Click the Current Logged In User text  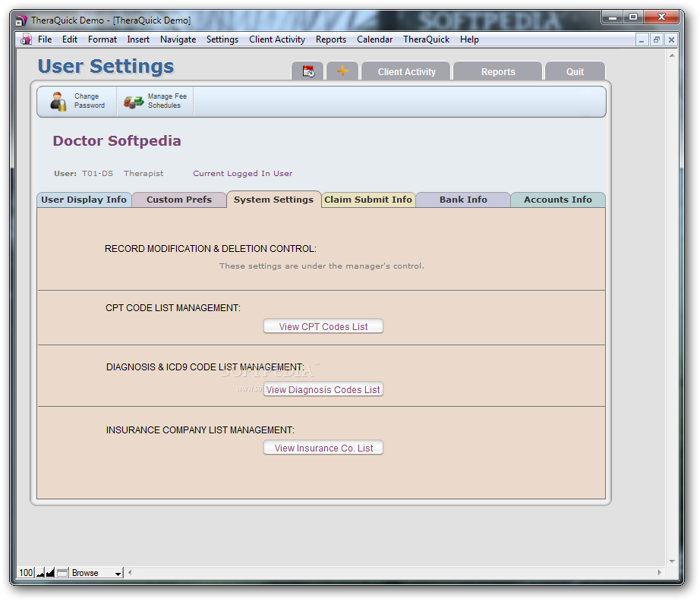click(242, 173)
